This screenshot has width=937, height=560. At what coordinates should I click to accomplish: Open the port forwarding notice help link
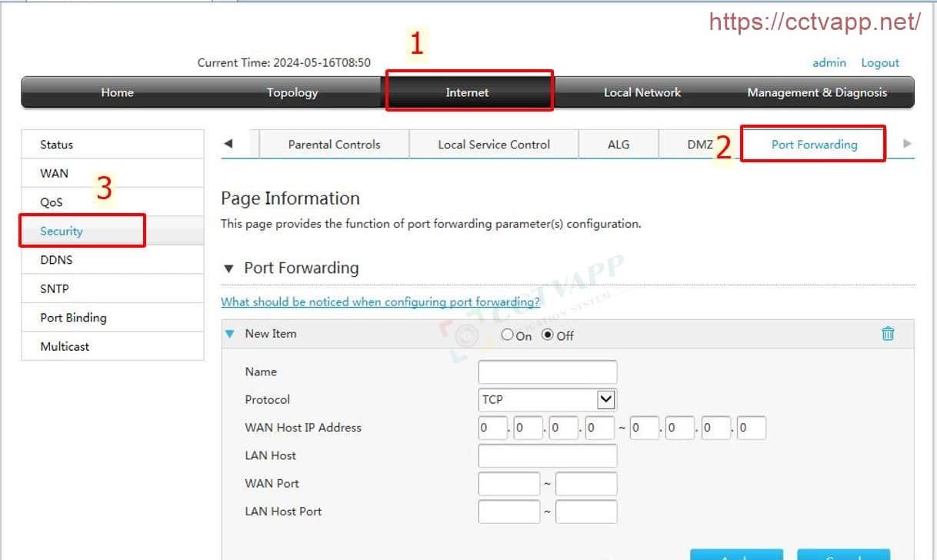click(380, 302)
